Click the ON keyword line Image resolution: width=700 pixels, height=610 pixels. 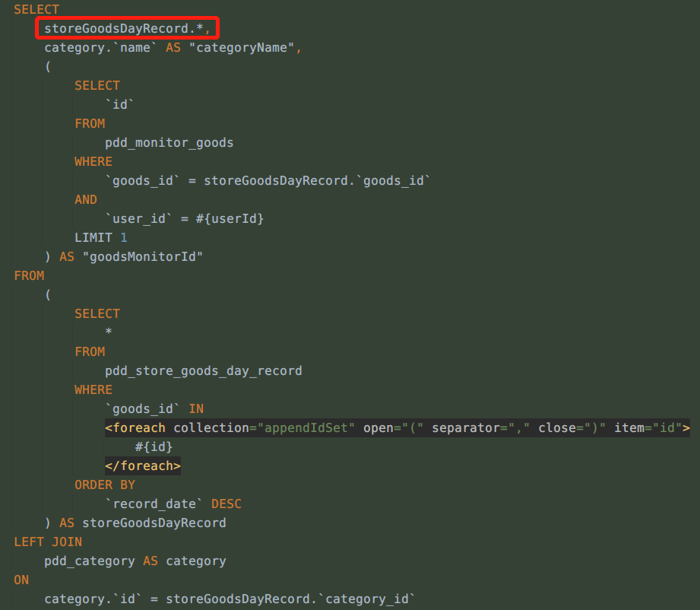coord(21,580)
